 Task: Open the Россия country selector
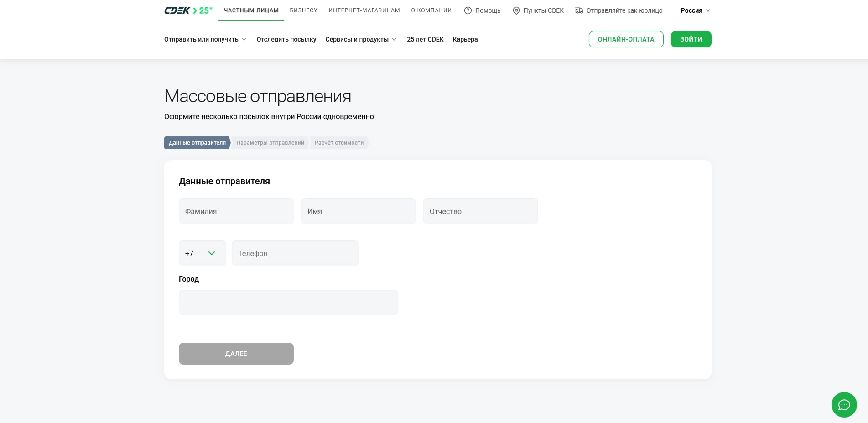(695, 10)
